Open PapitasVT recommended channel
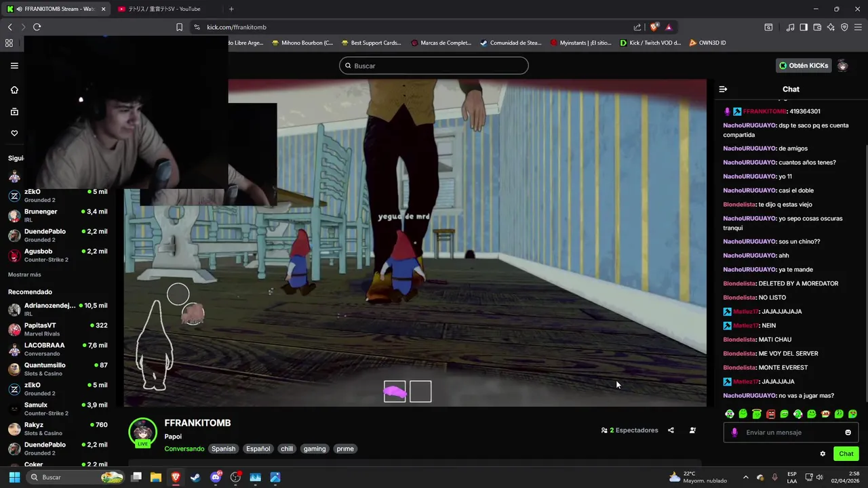The width and height of the screenshot is (868, 488). coord(57,329)
